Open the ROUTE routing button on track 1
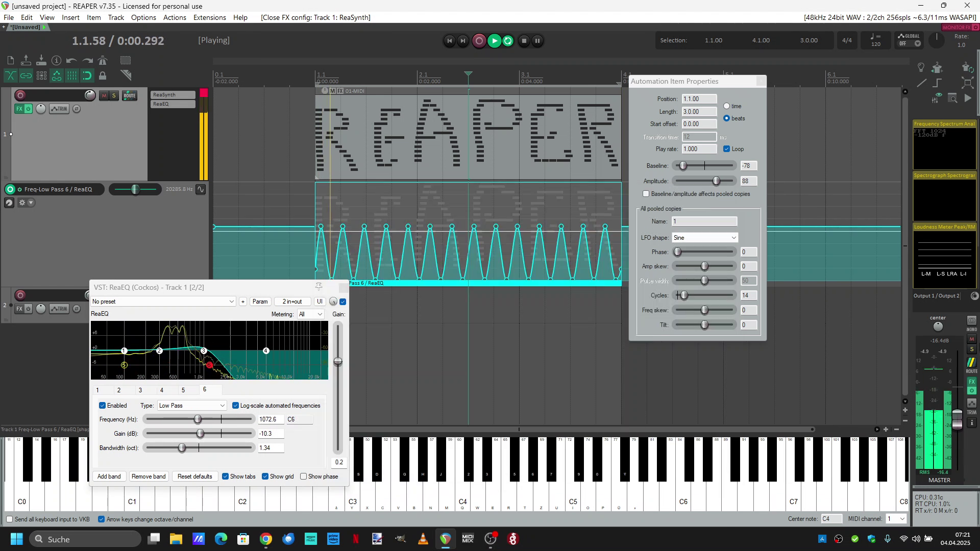 coord(130,95)
